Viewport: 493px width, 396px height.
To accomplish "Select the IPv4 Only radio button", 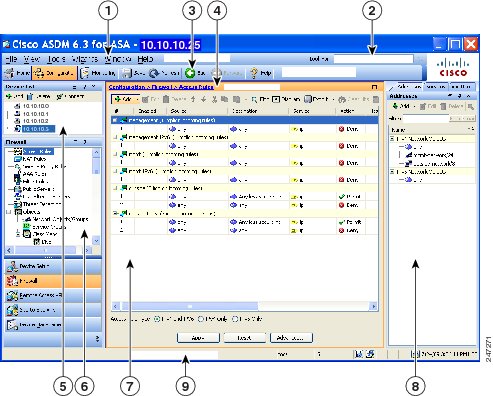I will point(201,319).
